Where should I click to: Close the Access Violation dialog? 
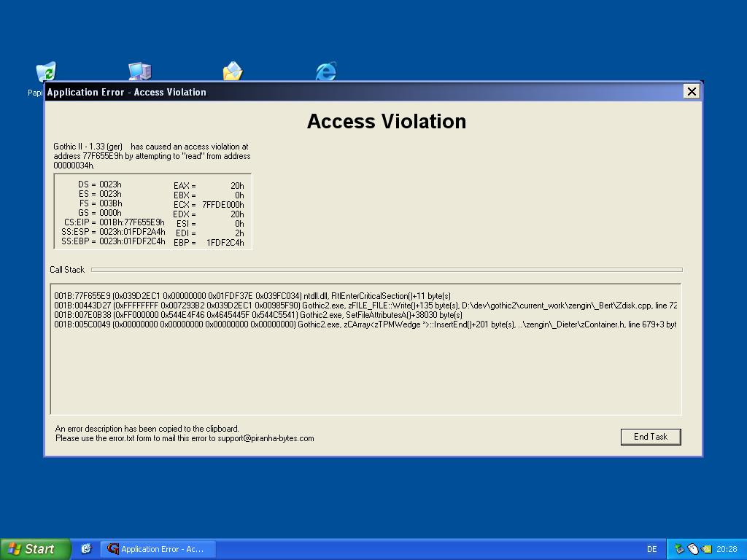(692, 91)
